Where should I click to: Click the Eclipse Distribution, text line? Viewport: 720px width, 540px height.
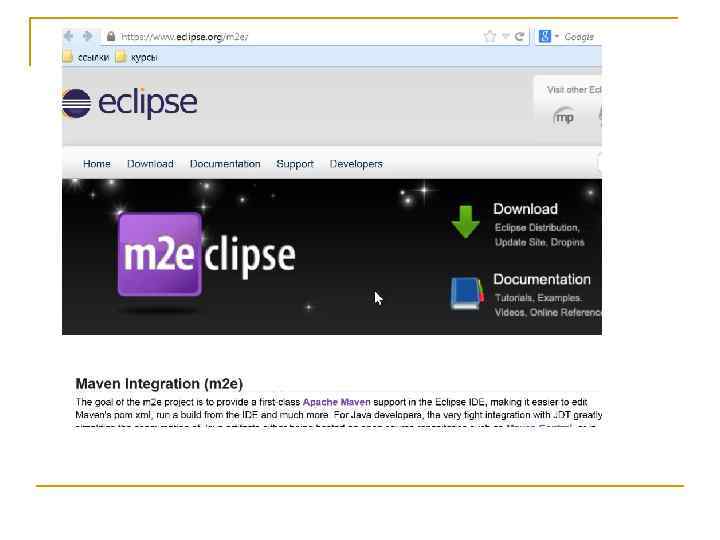[x=537, y=228]
